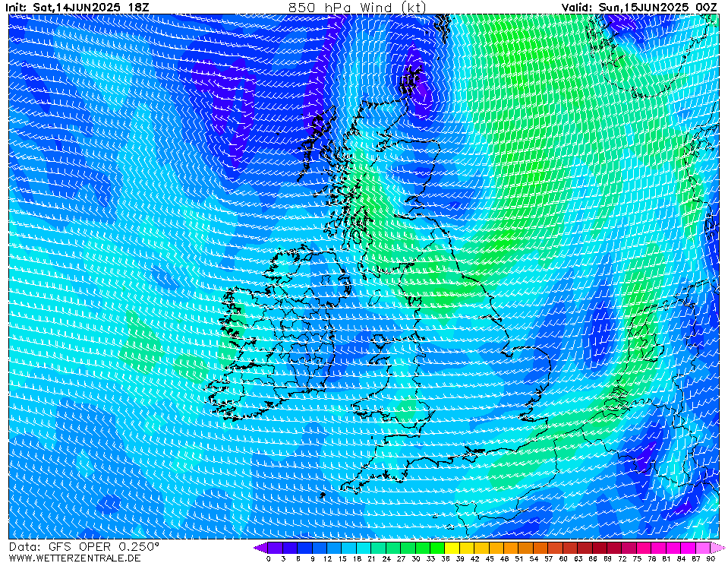Viewport: 728px width, 563px height.
Task: Click the '12' label on the legend
Action: click(327, 558)
